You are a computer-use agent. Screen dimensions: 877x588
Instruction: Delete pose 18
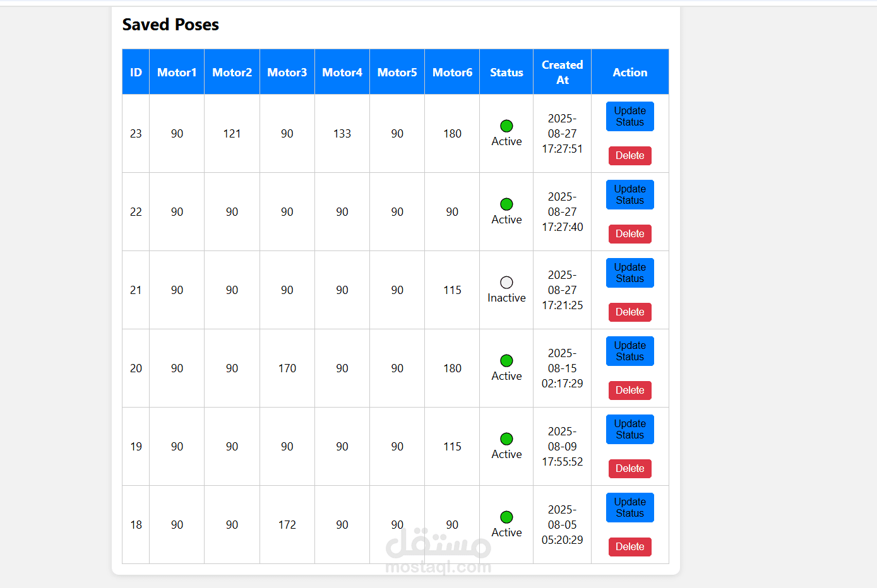(x=629, y=547)
